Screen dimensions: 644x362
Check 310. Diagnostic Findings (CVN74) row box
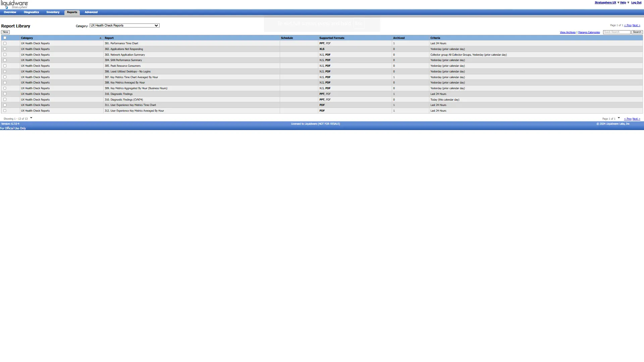point(5,100)
